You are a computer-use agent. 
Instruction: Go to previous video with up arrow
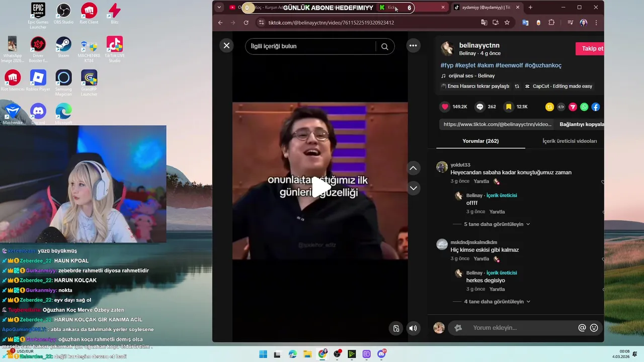[413, 168]
